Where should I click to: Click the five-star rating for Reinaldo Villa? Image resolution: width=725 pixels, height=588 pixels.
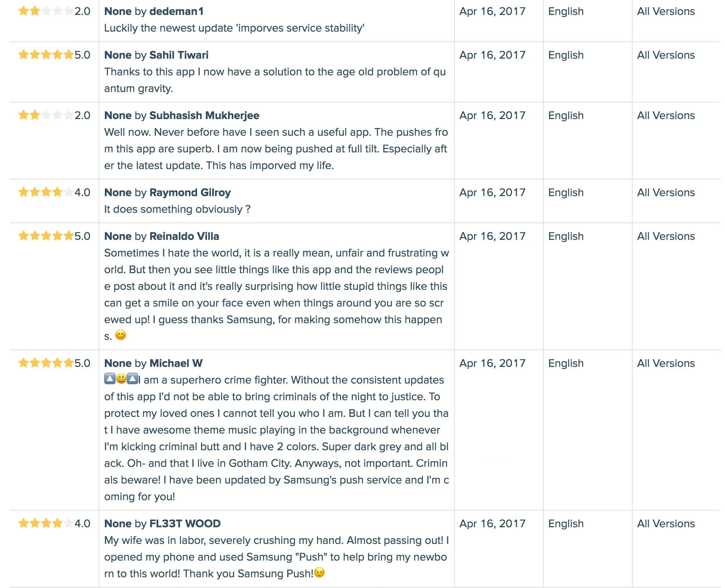[x=45, y=236]
